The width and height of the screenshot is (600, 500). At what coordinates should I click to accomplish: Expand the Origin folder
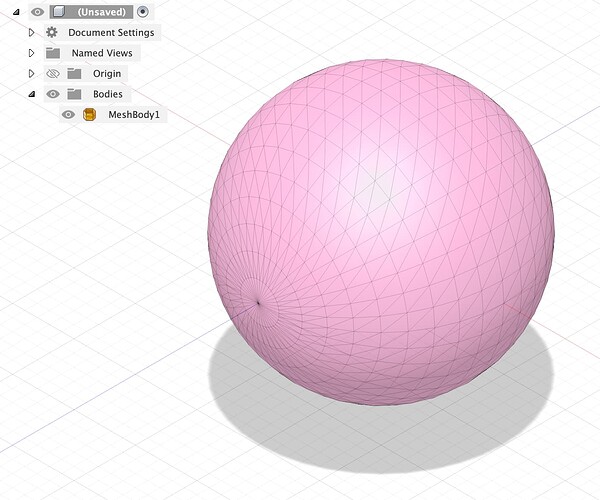pyautogui.click(x=32, y=73)
